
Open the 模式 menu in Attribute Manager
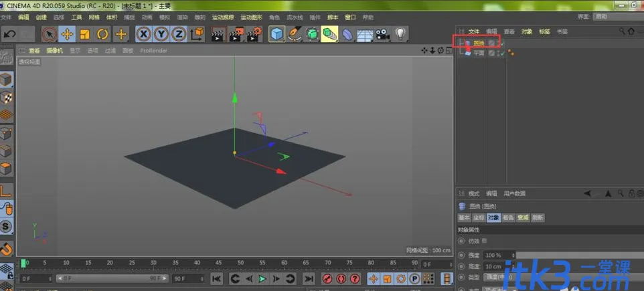click(474, 193)
